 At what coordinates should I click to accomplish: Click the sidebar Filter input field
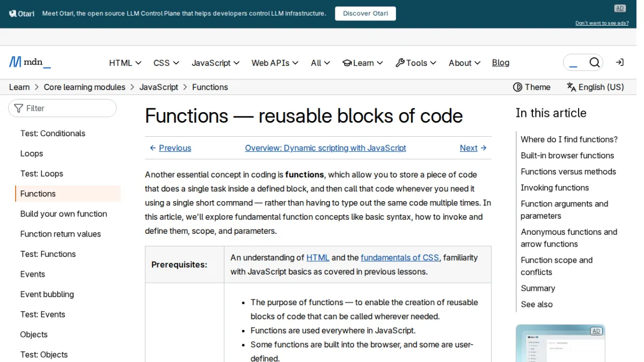click(62, 108)
